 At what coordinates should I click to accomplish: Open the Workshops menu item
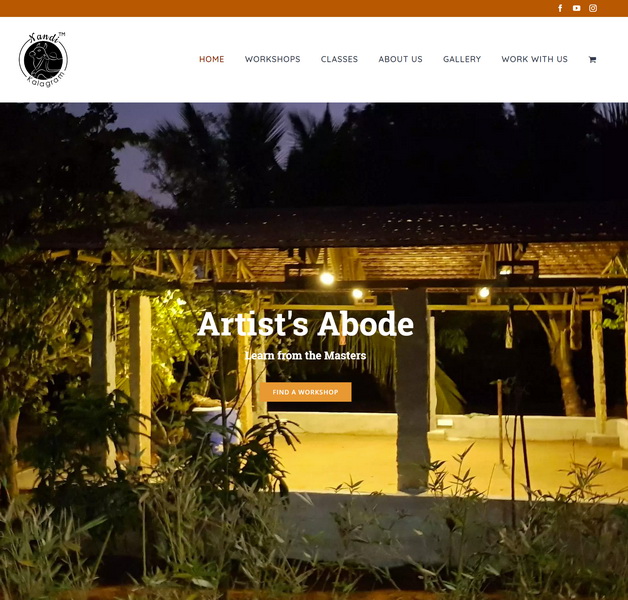point(272,59)
